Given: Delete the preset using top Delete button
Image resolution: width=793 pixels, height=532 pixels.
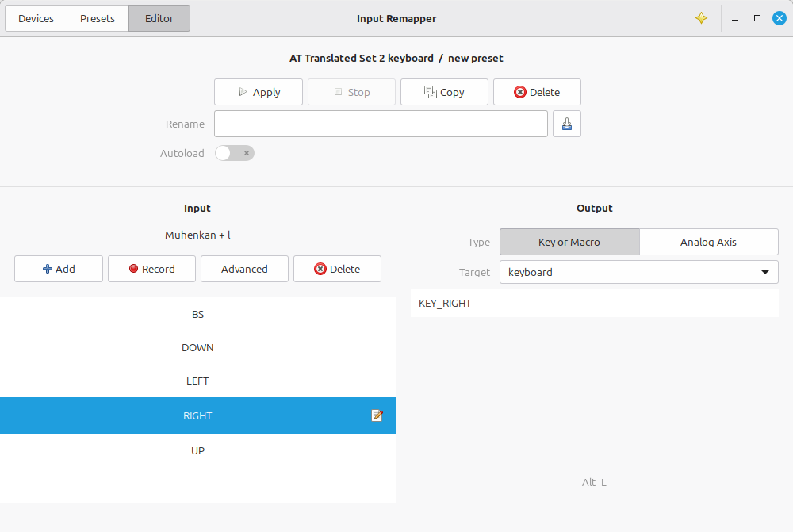Looking at the screenshot, I should (x=537, y=92).
